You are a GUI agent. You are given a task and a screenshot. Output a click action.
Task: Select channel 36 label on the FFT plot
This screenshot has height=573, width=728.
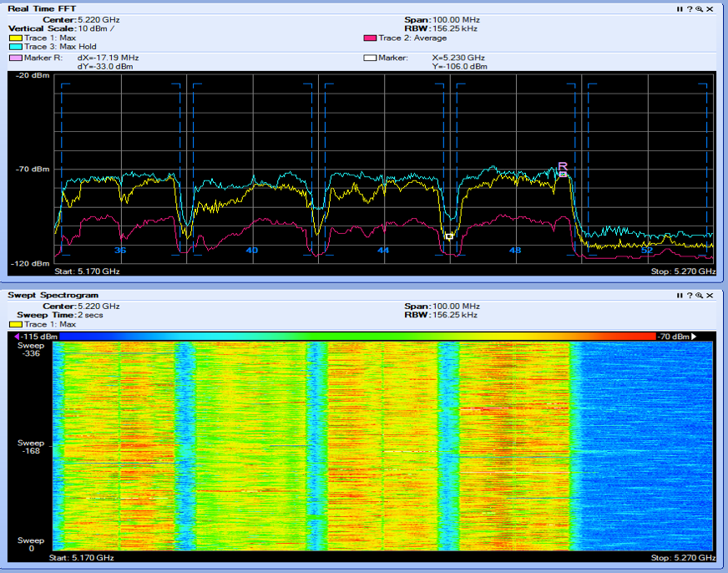pyautogui.click(x=120, y=251)
